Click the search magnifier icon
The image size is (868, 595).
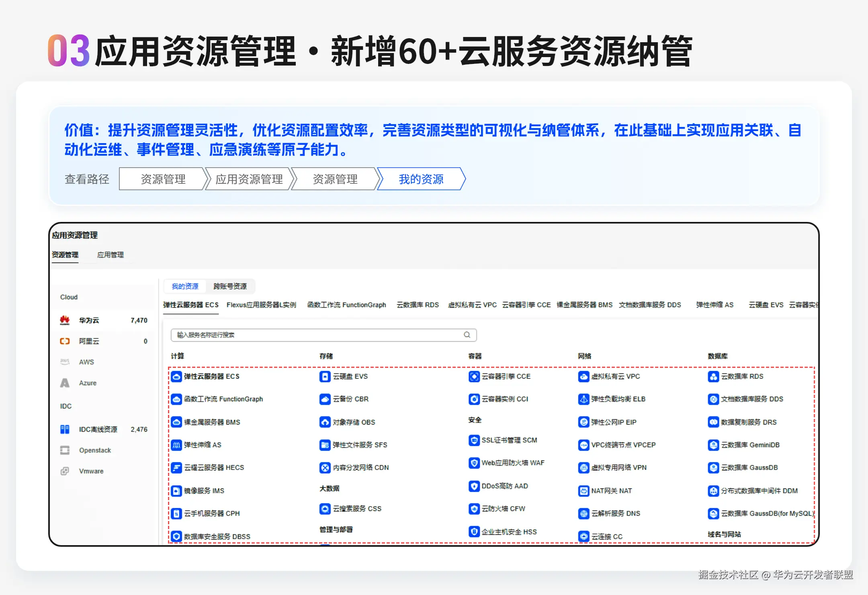point(467,335)
